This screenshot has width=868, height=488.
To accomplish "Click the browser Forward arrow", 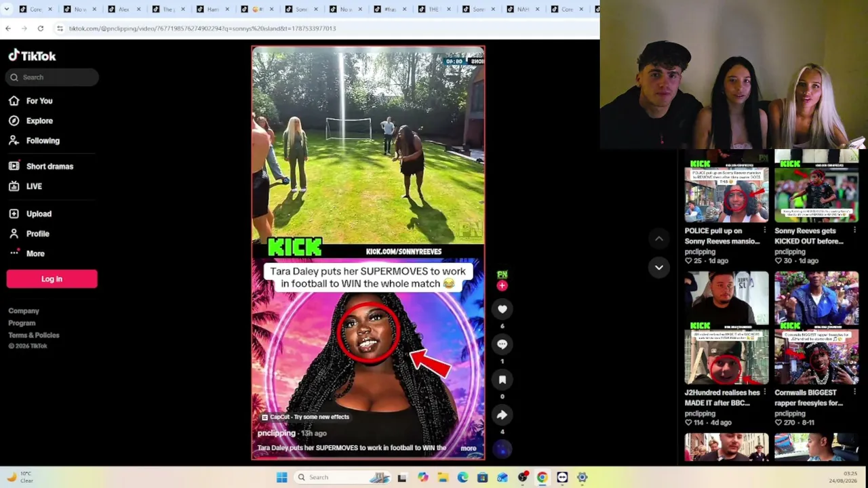I will [x=24, y=28].
